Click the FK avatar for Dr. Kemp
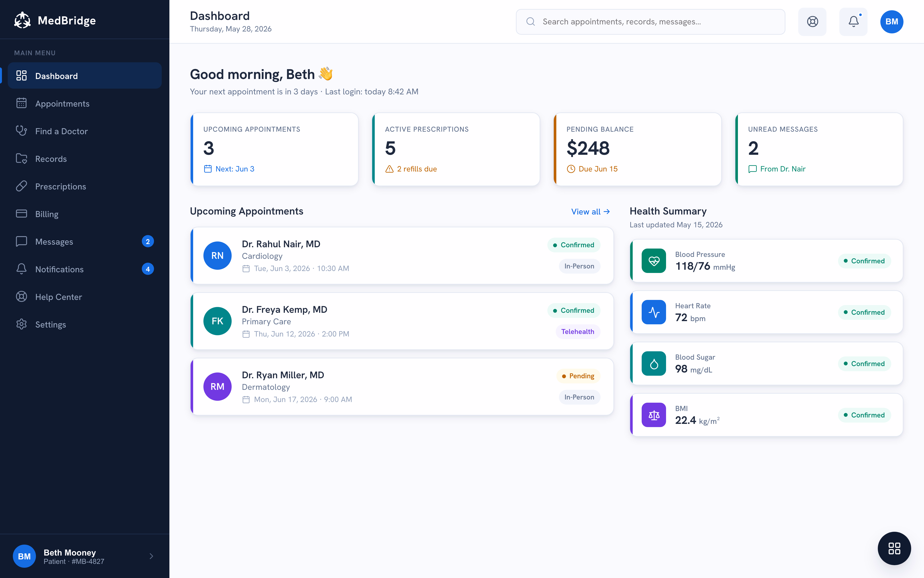Viewport: 924px width, 578px height. pyautogui.click(x=218, y=321)
